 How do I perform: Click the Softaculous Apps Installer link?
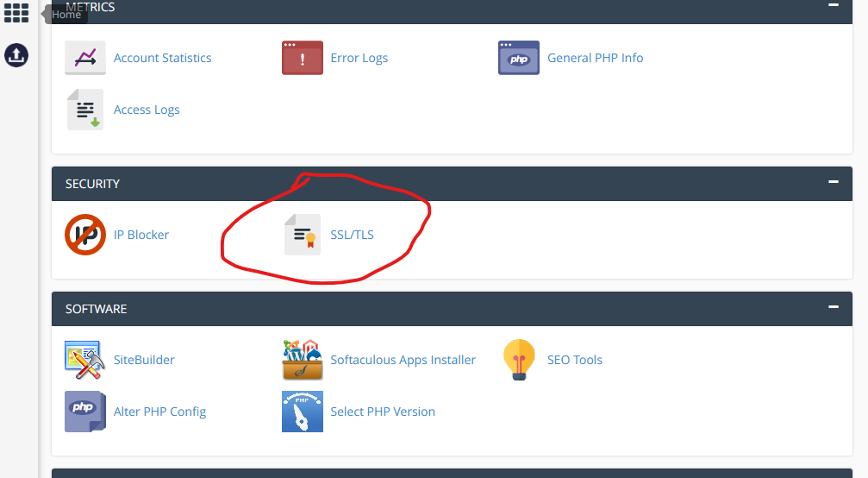403,360
